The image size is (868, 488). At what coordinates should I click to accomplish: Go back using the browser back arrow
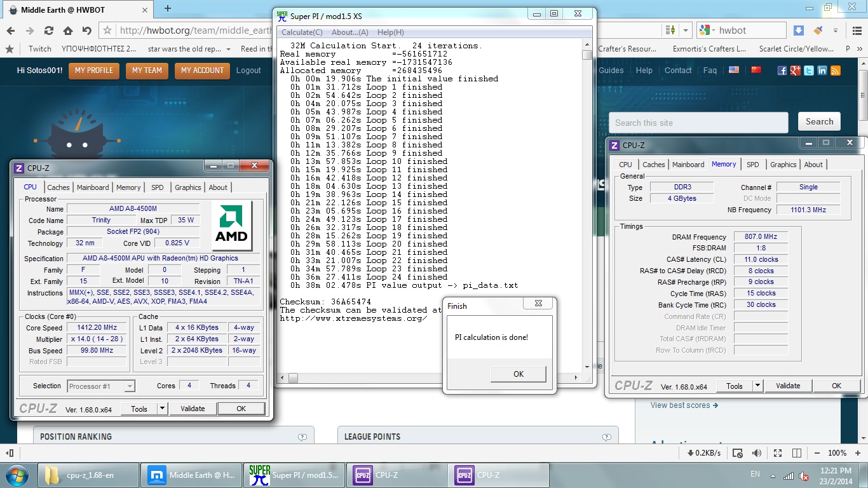point(11,30)
